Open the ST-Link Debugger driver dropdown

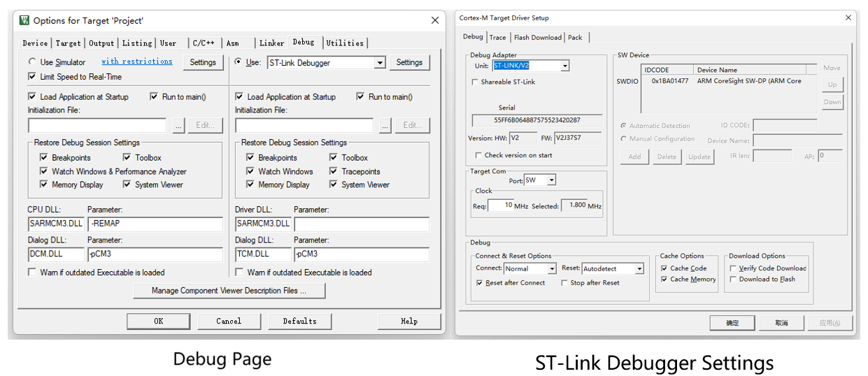point(380,63)
